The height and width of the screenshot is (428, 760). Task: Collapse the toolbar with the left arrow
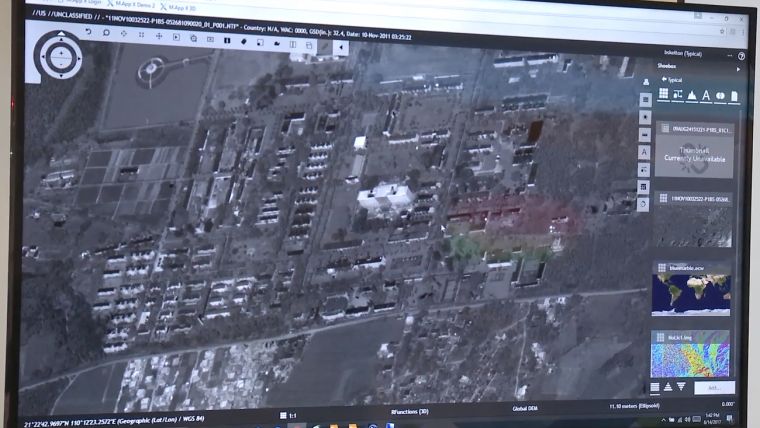click(341, 47)
